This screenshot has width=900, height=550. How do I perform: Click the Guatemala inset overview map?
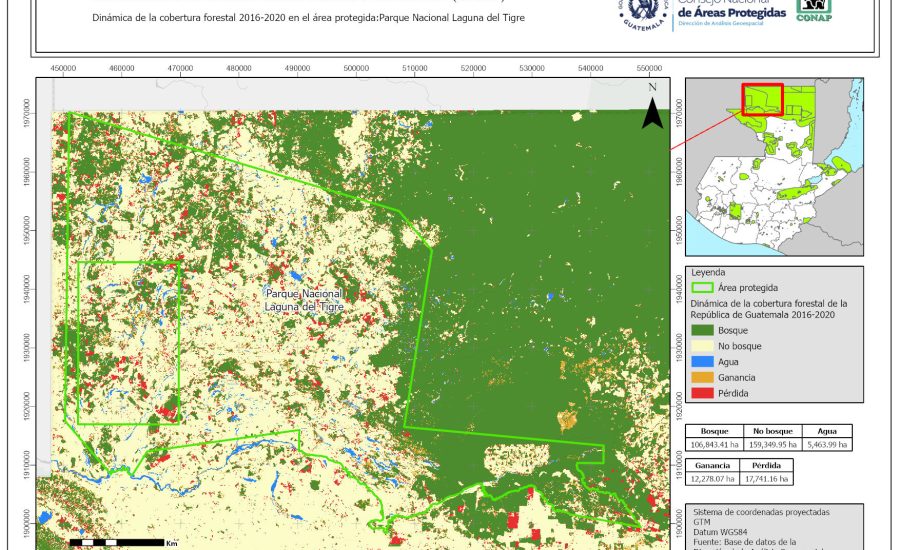pos(773,167)
